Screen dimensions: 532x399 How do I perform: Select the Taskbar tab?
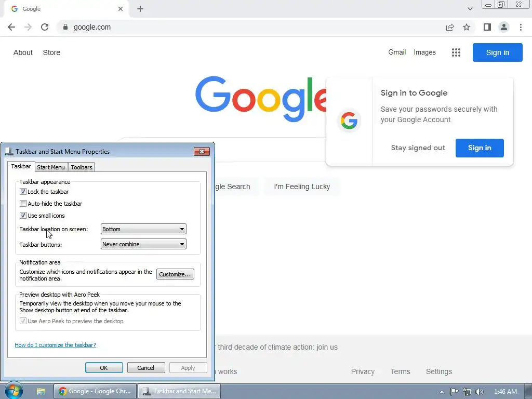[x=21, y=166]
